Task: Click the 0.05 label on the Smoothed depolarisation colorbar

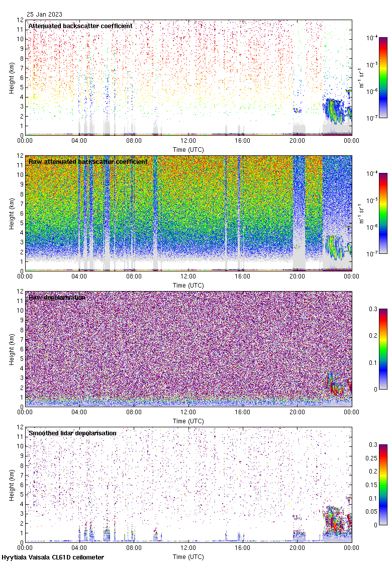Action: click(371, 512)
